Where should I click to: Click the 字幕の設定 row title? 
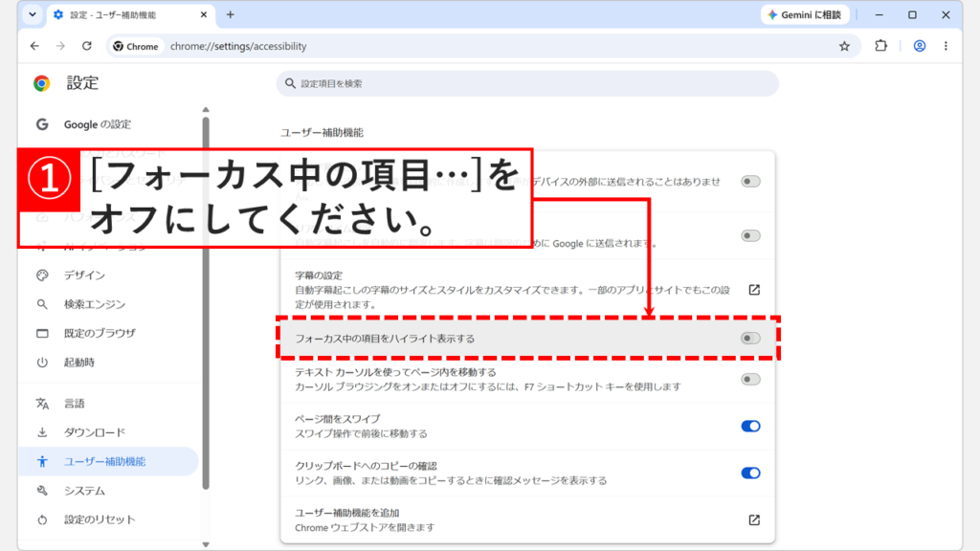[319, 275]
